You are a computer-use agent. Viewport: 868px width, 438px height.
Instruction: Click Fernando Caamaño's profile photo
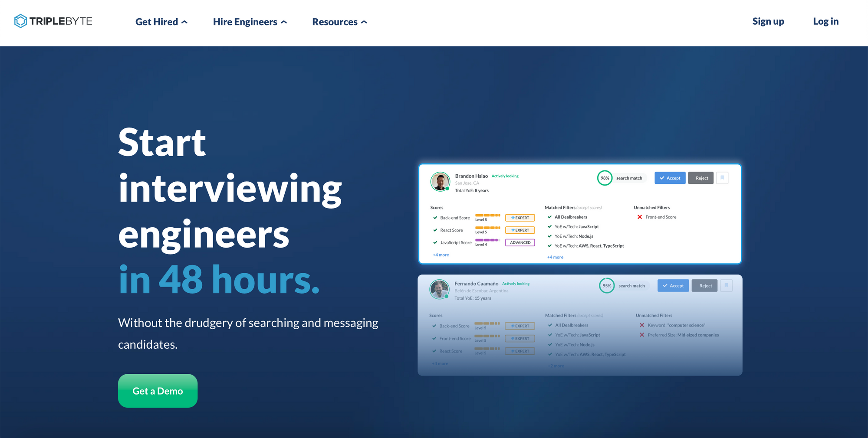click(x=439, y=289)
